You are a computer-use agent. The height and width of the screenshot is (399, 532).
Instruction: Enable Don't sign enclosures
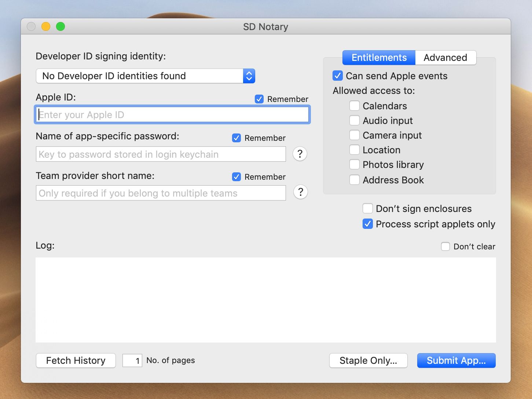pos(367,208)
